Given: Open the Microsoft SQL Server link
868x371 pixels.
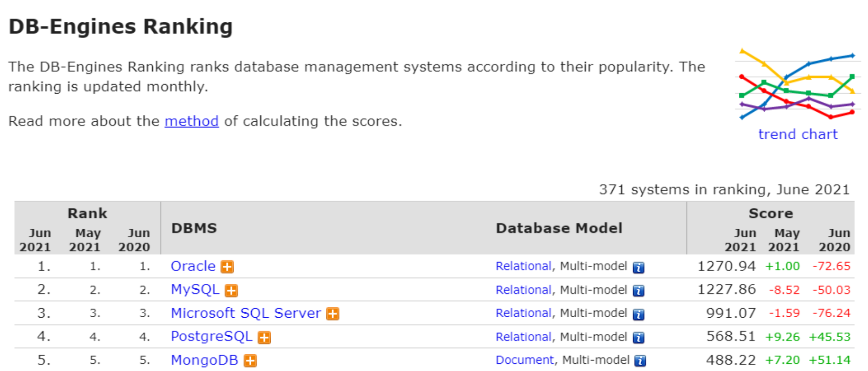Looking at the screenshot, I should pos(246,313).
